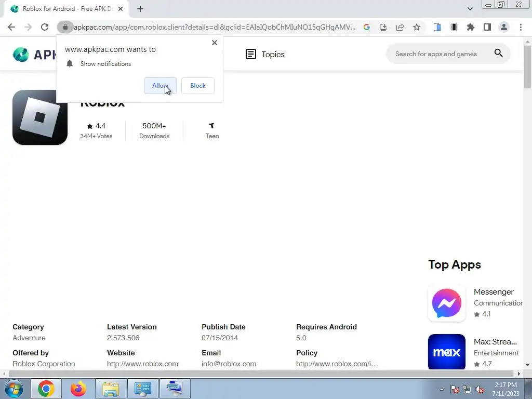Click the Chrome taskbar icon

click(x=46, y=389)
